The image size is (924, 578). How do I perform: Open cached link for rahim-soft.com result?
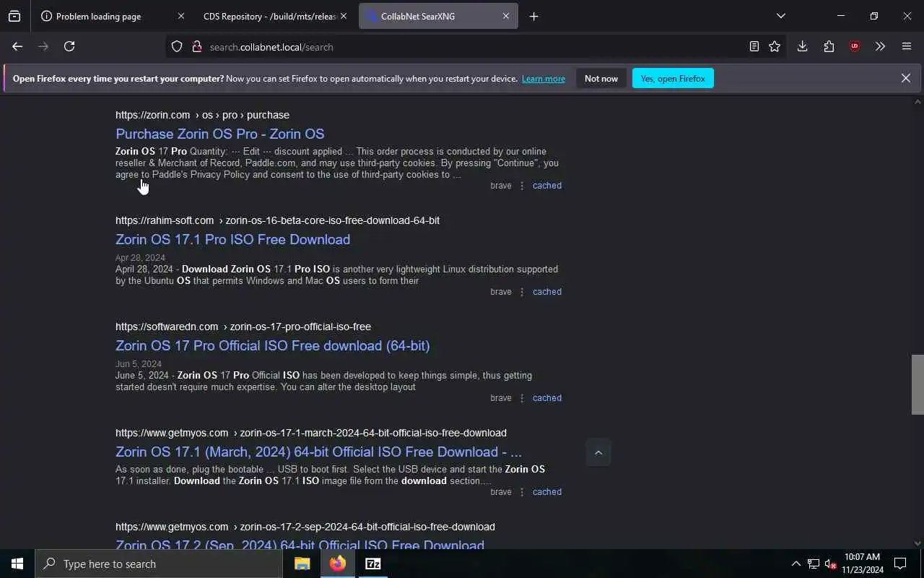pos(547,292)
